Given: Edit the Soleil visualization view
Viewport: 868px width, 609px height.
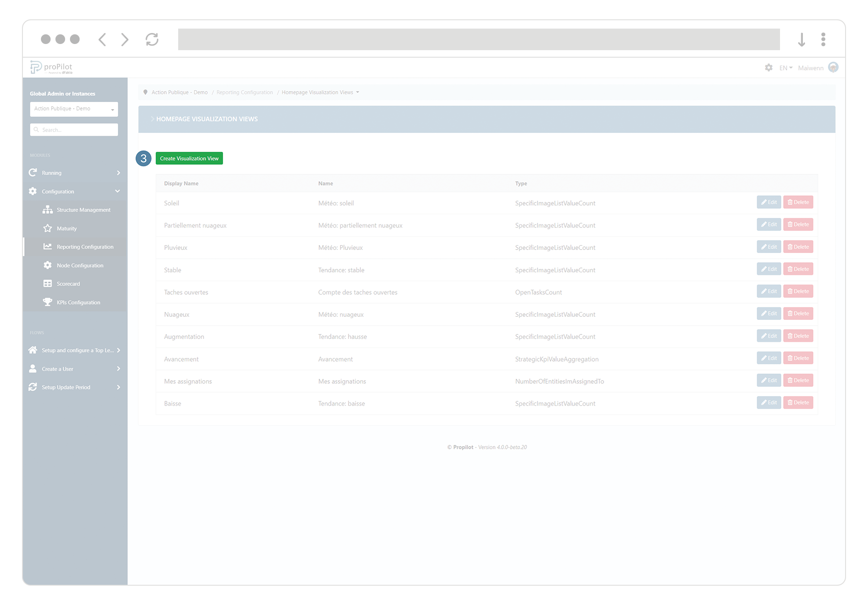Looking at the screenshot, I should 769,202.
